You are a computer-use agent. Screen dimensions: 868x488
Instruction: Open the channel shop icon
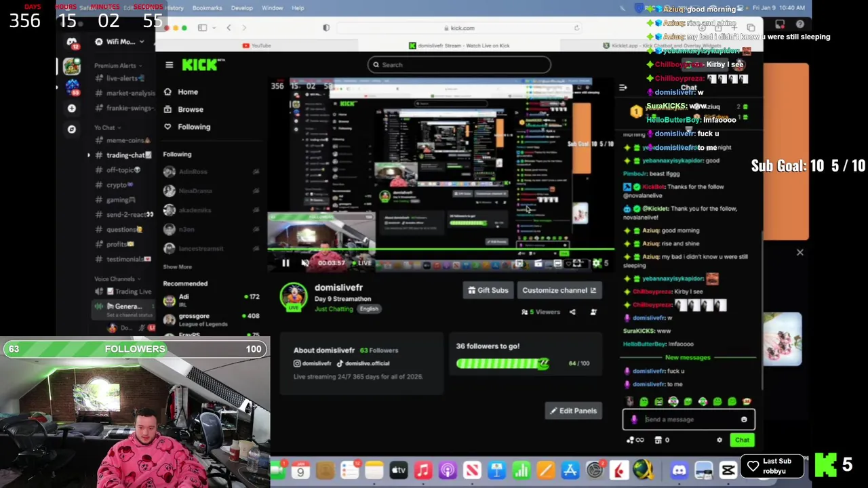[658, 440]
